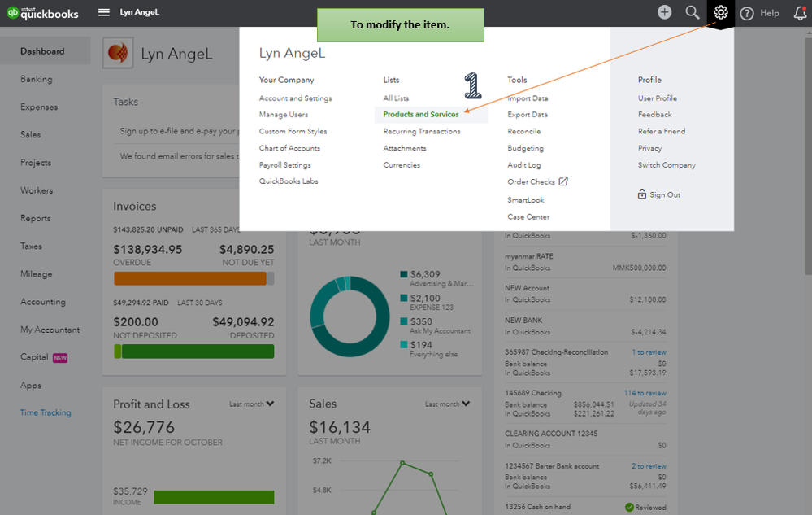Click the Sign Out lock icon
Image resolution: width=812 pixels, height=515 pixels.
point(641,194)
